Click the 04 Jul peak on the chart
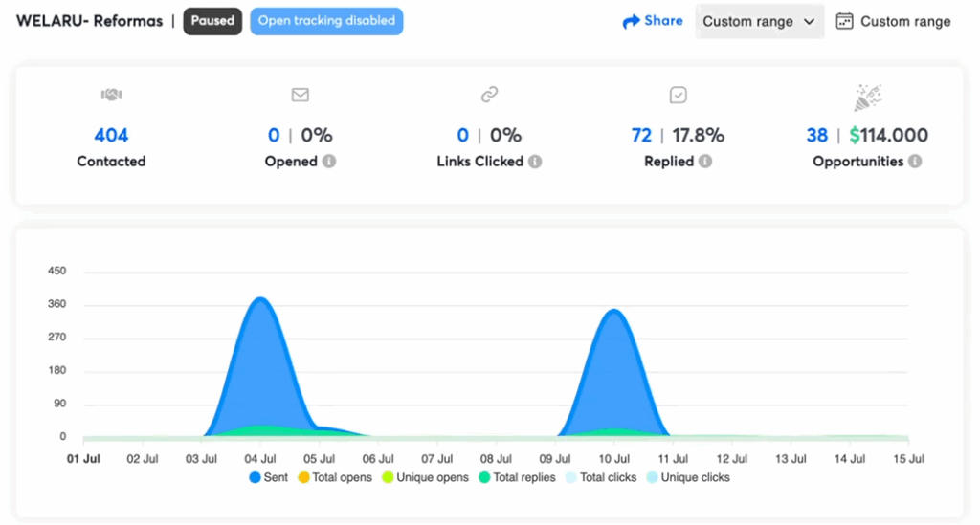This screenshot has width=980, height=525. (259, 300)
